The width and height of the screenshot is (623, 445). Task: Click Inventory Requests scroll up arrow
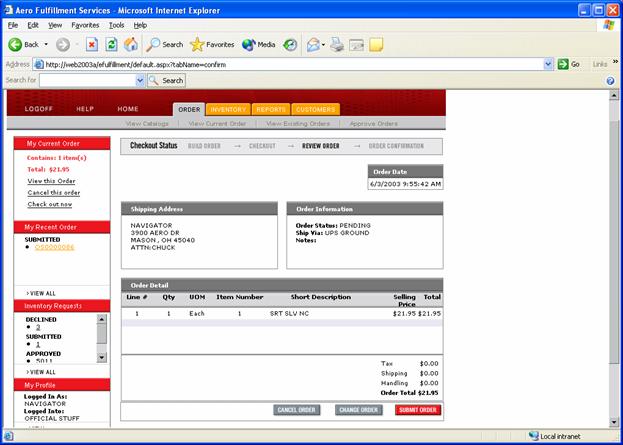(102, 319)
